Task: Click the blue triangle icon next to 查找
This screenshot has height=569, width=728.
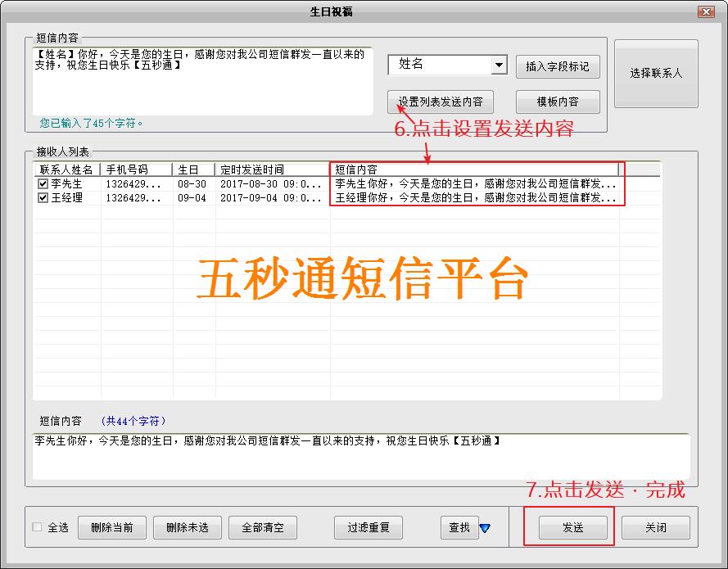Action: click(485, 528)
